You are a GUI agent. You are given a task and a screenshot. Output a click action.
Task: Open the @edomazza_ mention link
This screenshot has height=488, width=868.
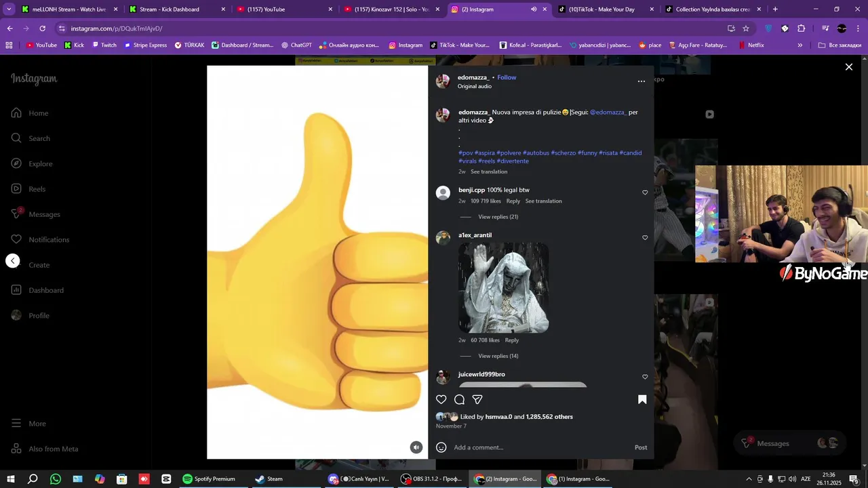click(608, 112)
